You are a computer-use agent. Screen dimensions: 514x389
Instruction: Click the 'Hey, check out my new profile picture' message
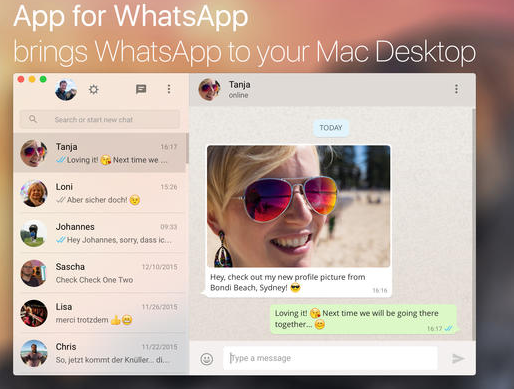tap(288, 282)
